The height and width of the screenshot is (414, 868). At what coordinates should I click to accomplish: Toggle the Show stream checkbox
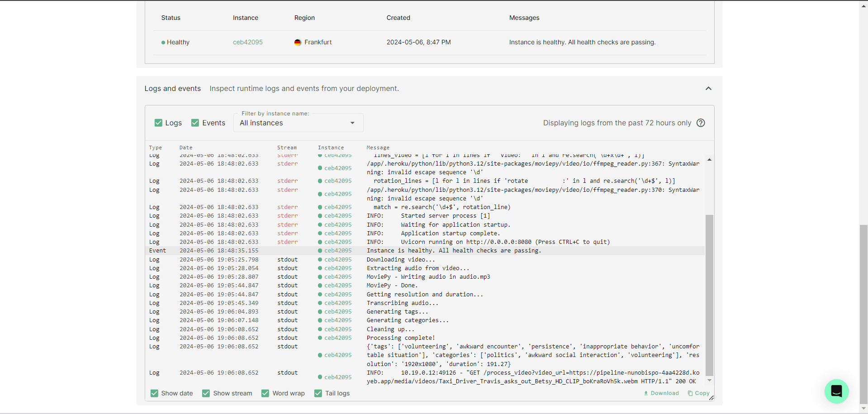click(206, 393)
